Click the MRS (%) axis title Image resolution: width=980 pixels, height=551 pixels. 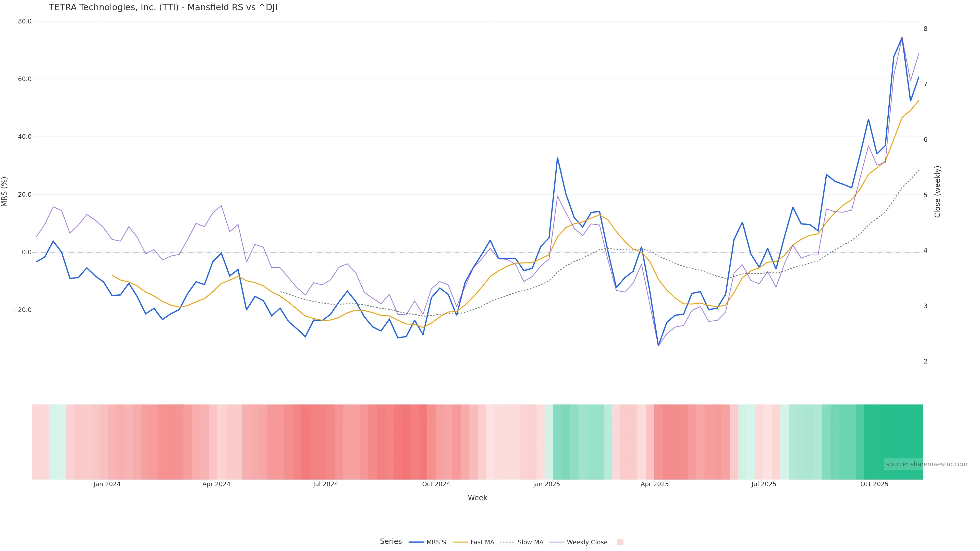5,192
